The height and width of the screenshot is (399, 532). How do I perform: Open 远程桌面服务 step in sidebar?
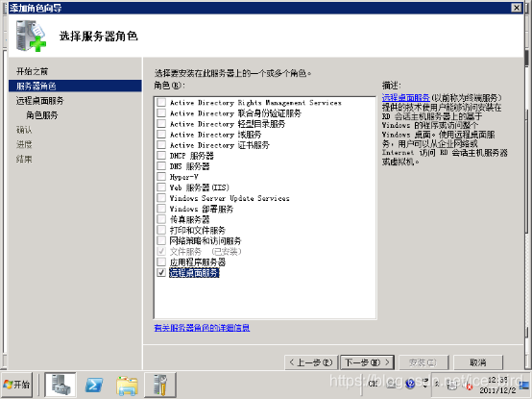pos(39,101)
